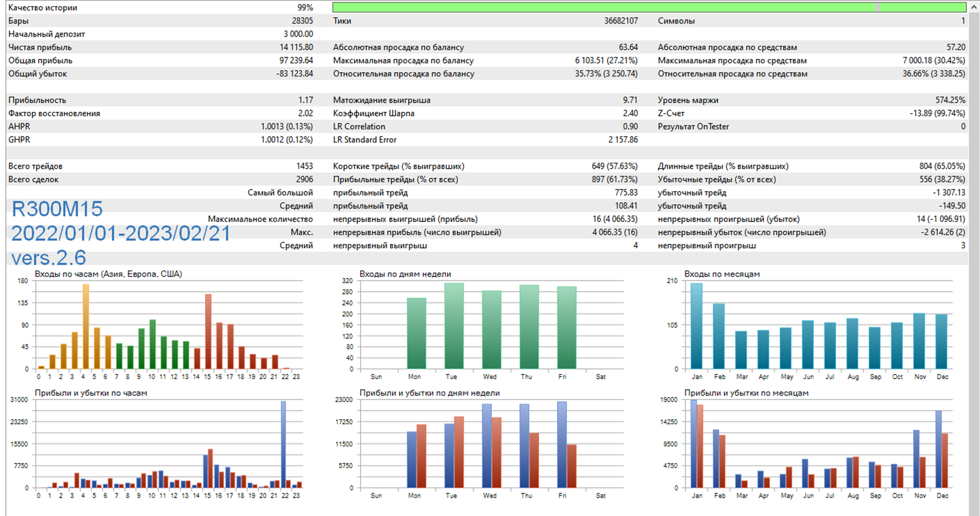The width and height of the screenshot is (980, 516).
Task: Click the Fri blue profit bar in weekday chart
Action: click(x=562, y=445)
